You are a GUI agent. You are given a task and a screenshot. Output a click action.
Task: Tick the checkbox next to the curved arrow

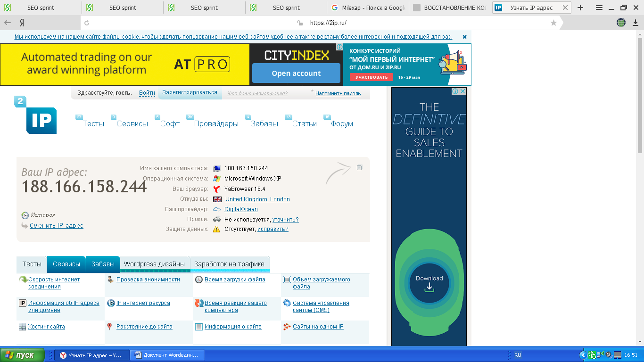[x=359, y=168]
